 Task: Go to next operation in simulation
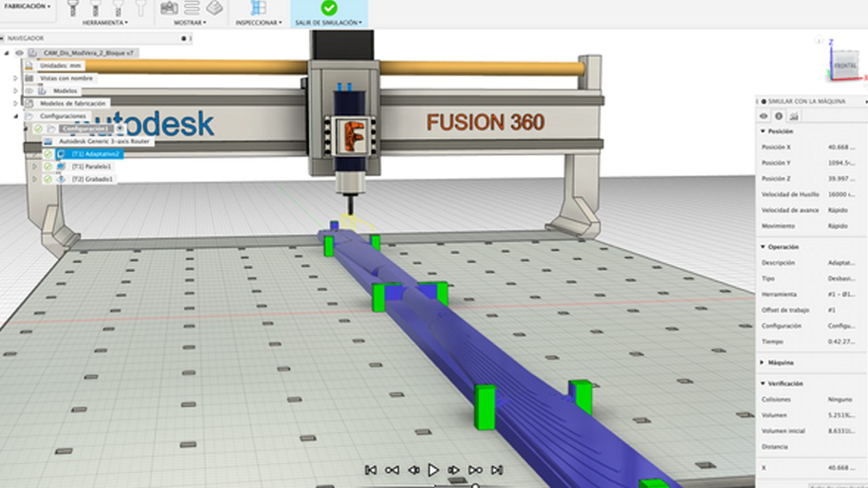click(475, 470)
